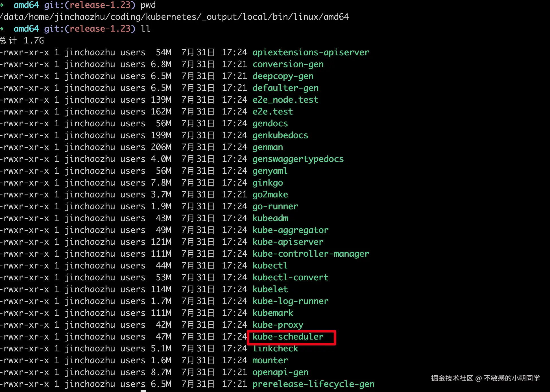
Task: Click the kubeadm binary name
Action: click(x=270, y=218)
